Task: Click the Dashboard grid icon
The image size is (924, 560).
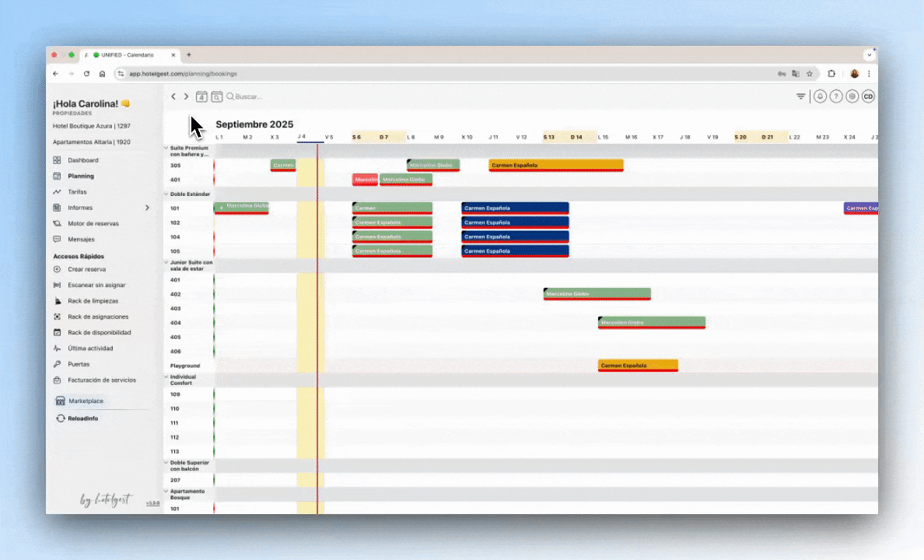Action: pos(57,159)
